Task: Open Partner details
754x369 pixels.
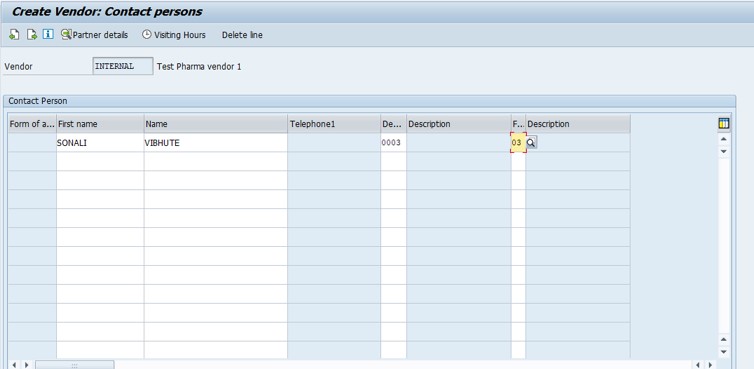Action: pyautogui.click(x=95, y=35)
